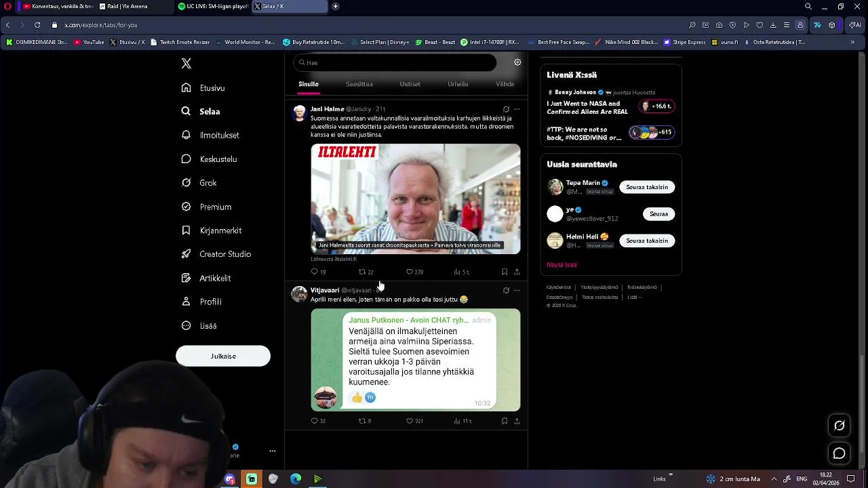Open the Vitjavaari profile name

[325, 290]
